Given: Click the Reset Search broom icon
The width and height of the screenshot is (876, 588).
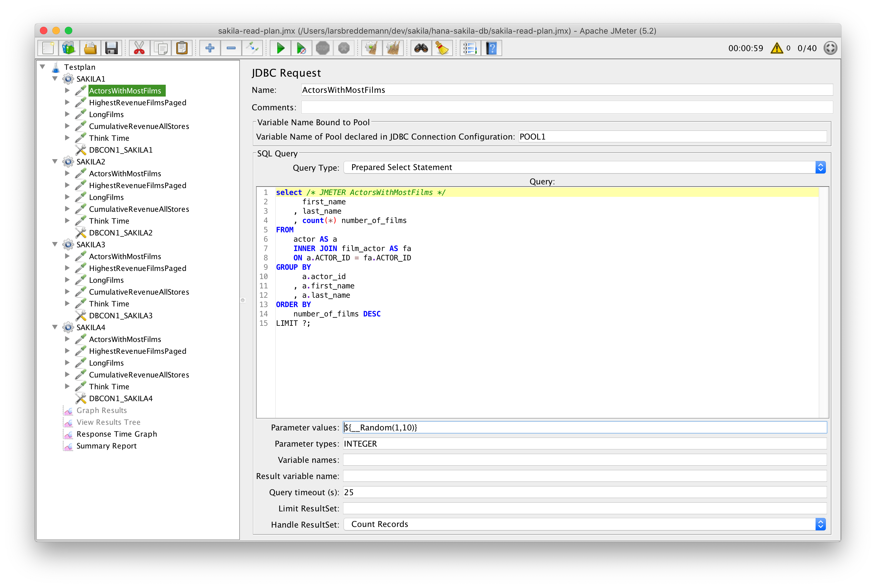Looking at the screenshot, I should [x=442, y=48].
